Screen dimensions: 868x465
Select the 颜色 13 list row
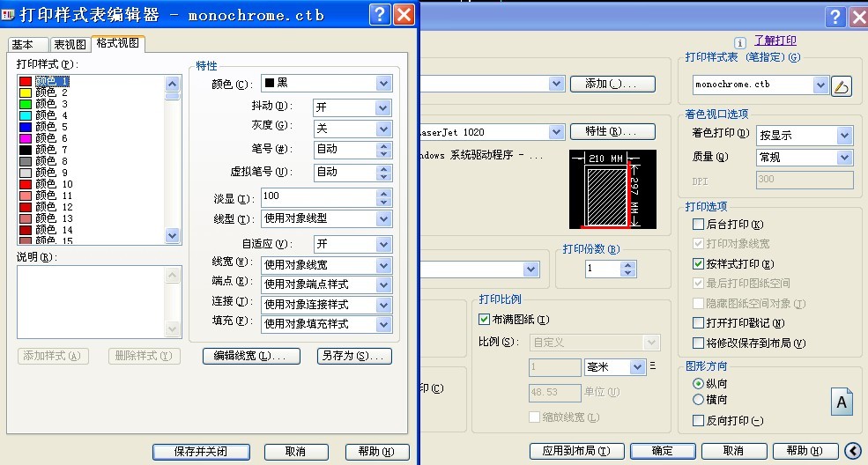[47, 218]
